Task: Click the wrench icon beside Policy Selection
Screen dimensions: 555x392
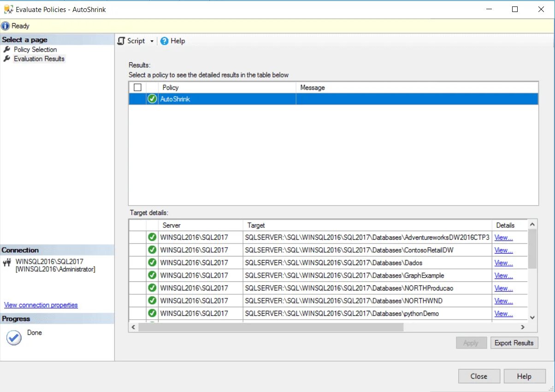Action: click(x=7, y=49)
